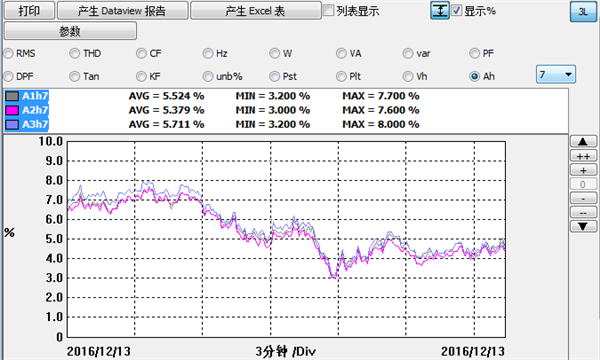Select the RMS radio button

pyautogui.click(x=8, y=54)
